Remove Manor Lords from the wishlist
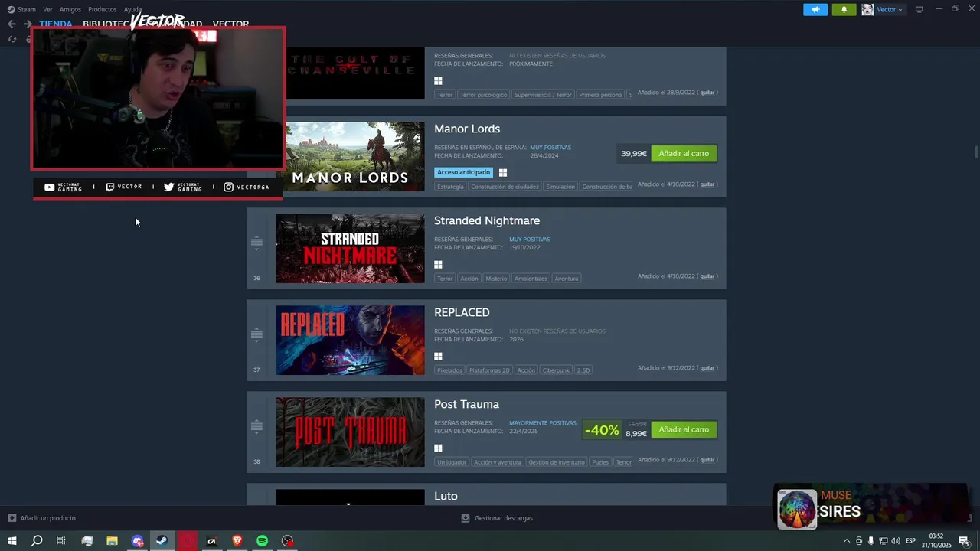The image size is (980, 551). click(x=707, y=184)
